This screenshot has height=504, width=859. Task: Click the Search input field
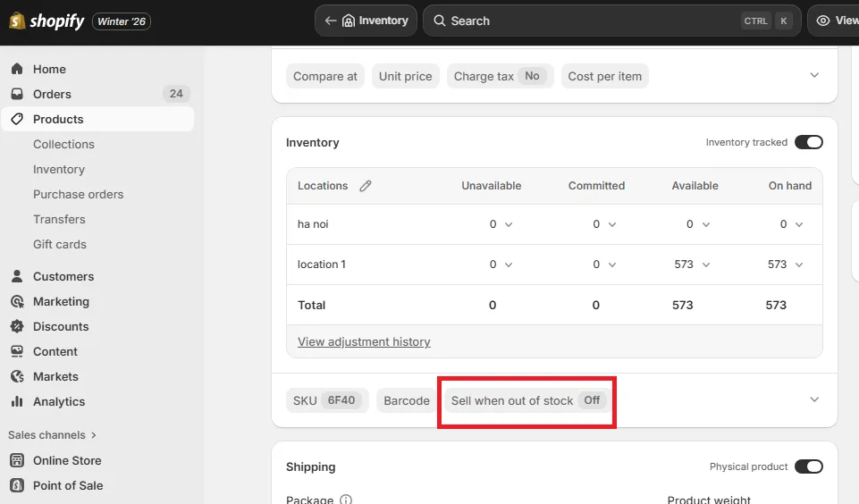612,21
